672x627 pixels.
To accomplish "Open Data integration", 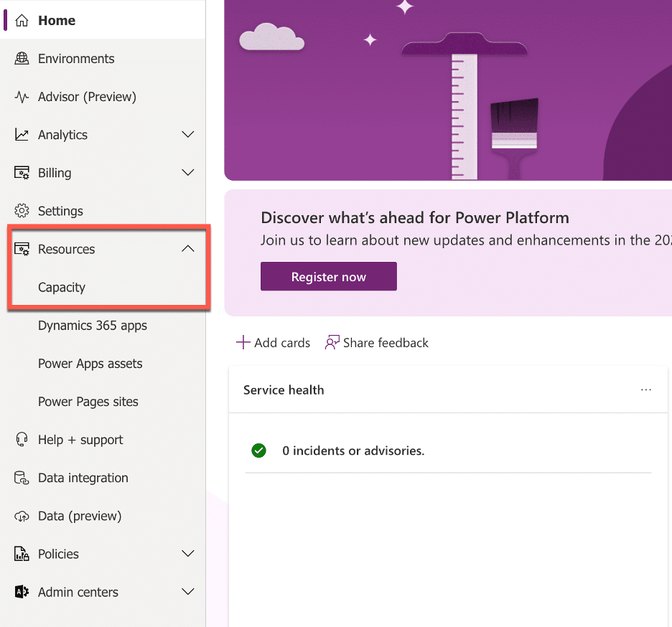I will point(103,478).
